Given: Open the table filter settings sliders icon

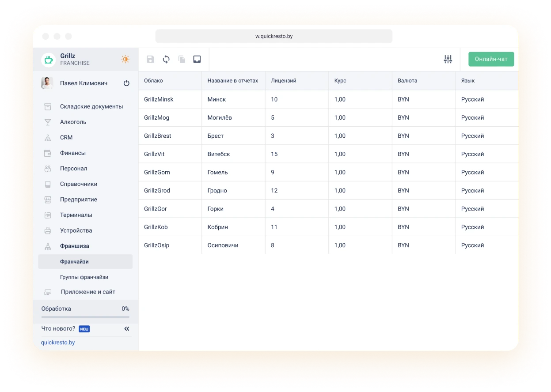Looking at the screenshot, I should click(x=448, y=59).
